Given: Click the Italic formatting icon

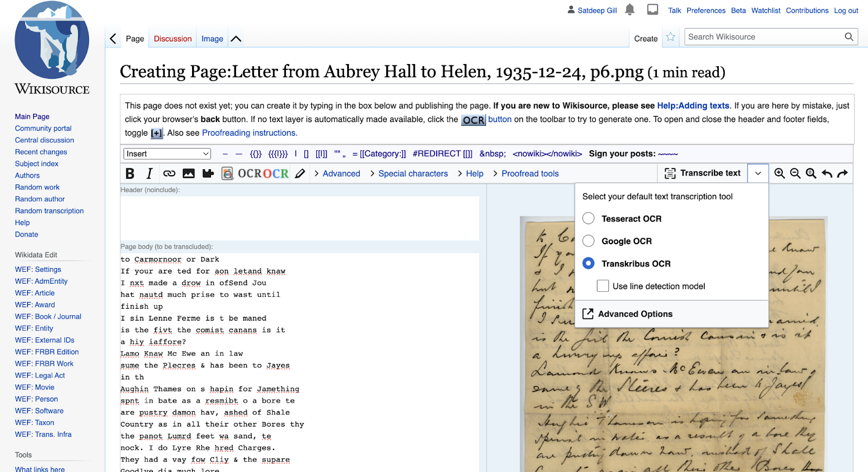Looking at the screenshot, I should [149, 174].
